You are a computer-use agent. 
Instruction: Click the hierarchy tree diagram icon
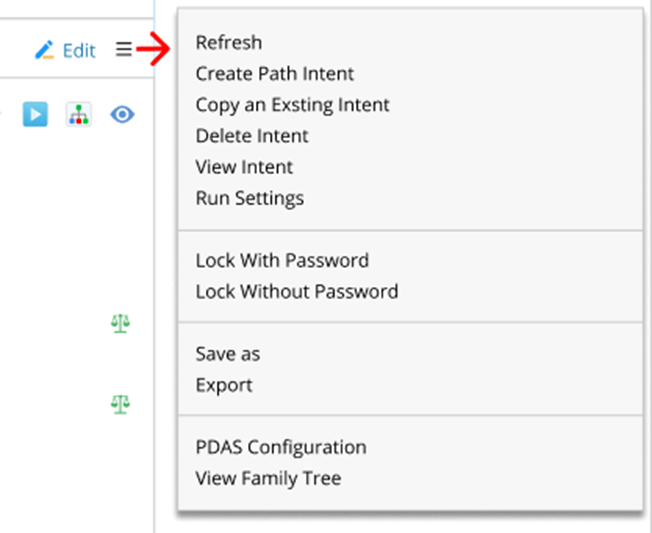click(79, 114)
